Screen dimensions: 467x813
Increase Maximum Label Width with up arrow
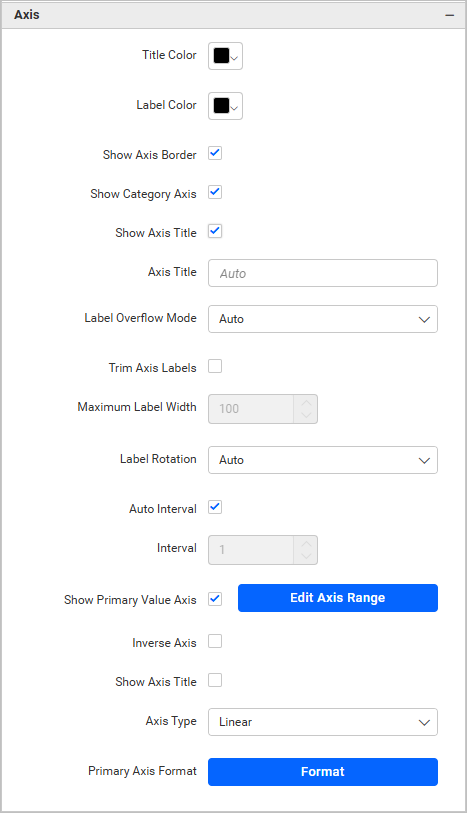[306, 402]
